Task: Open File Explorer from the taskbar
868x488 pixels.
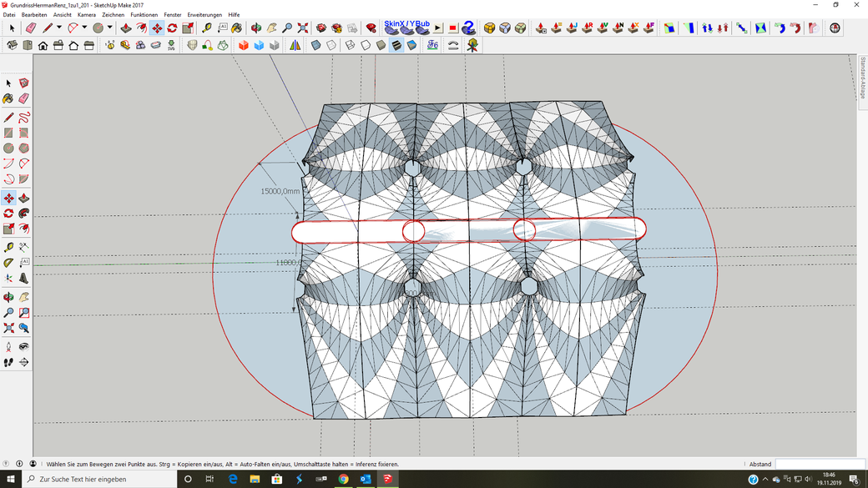Action: [255, 479]
